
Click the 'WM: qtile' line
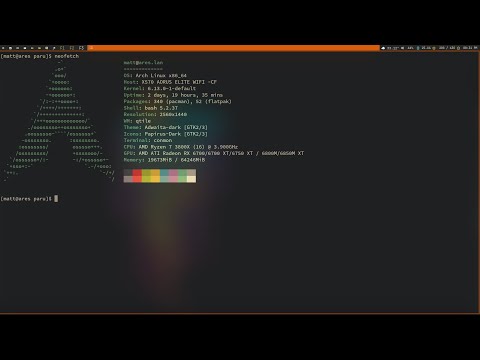(x=137, y=121)
